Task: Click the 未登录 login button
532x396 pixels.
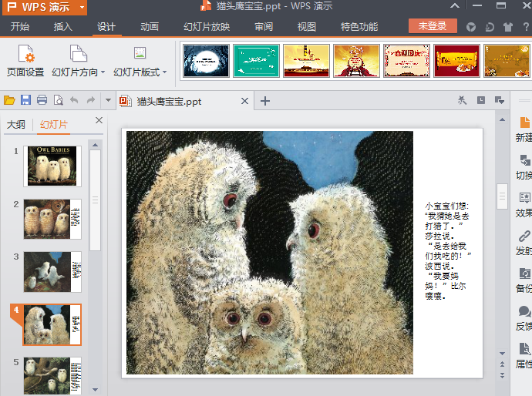Action: 432,26
